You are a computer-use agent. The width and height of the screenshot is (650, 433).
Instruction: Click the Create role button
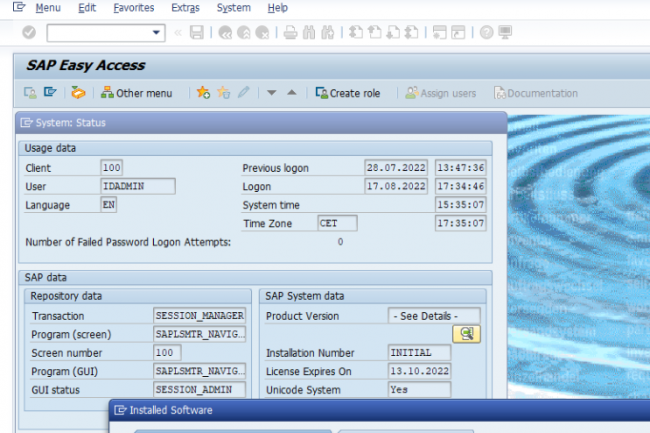(x=347, y=93)
